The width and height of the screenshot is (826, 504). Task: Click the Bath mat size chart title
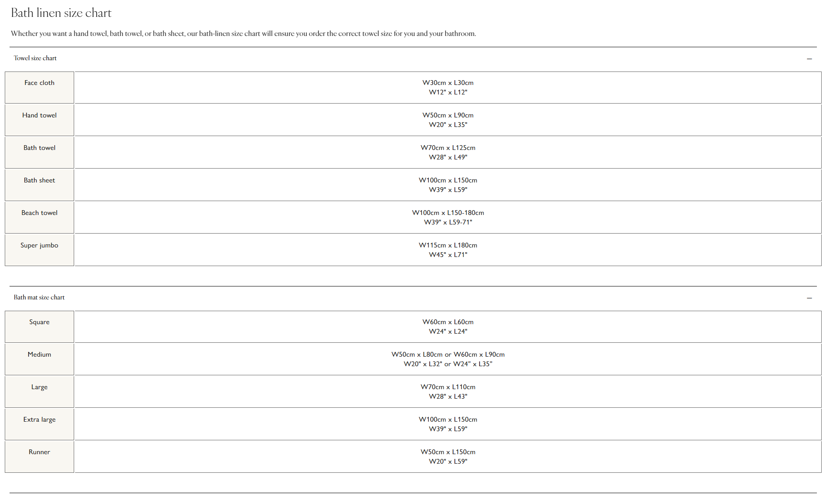pos(39,297)
